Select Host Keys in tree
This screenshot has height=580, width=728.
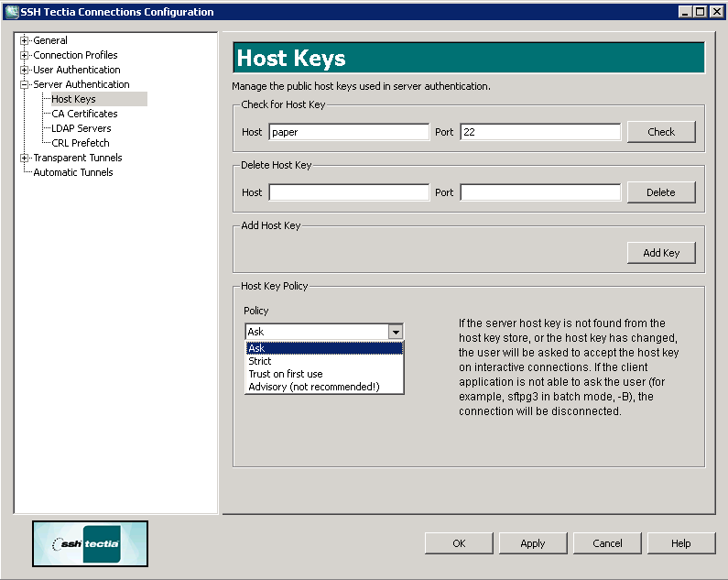73,99
